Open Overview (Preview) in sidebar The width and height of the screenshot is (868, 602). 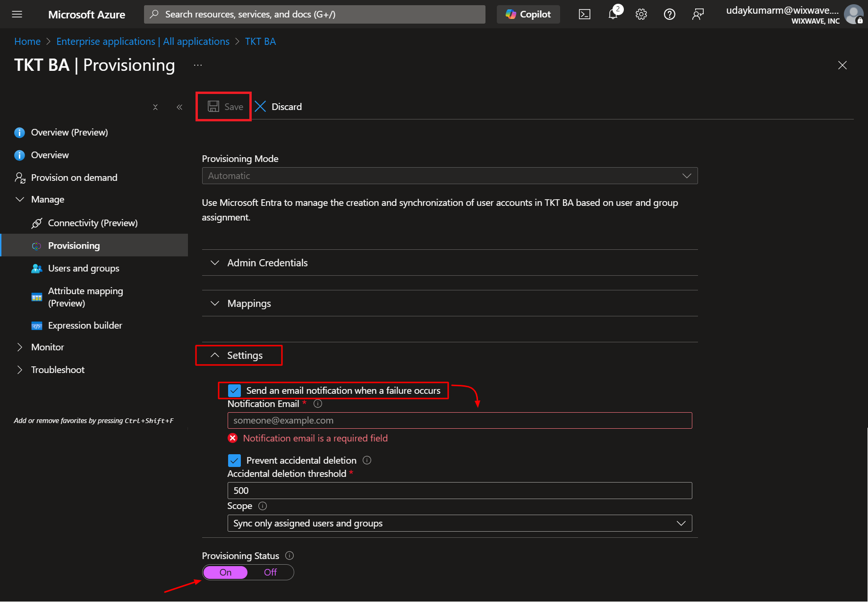tap(69, 132)
